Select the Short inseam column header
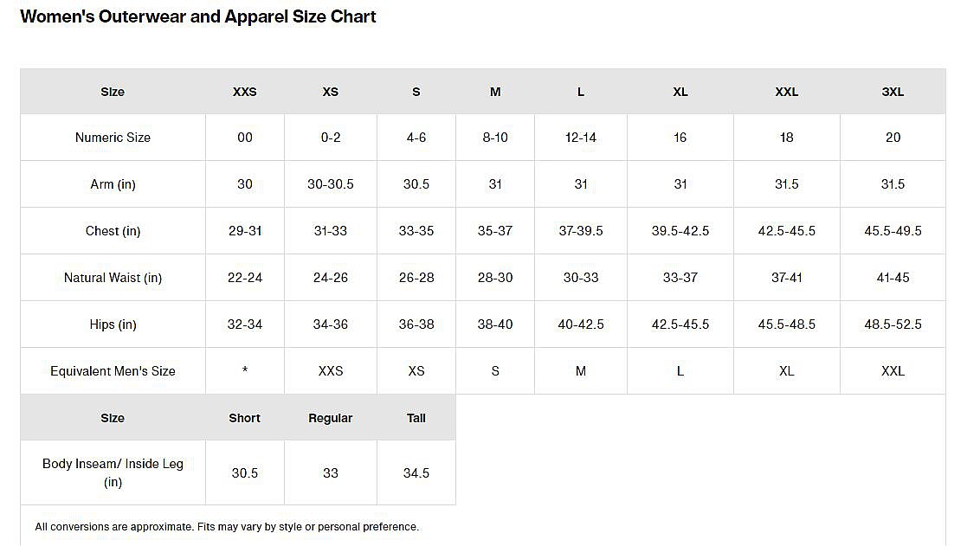This screenshot has width=980, height=546. 245,418
